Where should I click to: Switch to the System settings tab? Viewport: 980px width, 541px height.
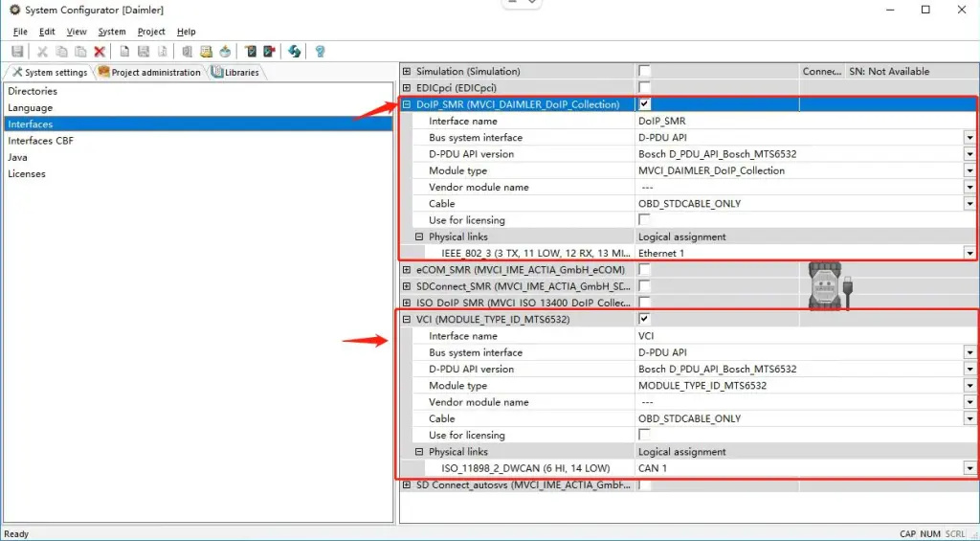point(50,72)
